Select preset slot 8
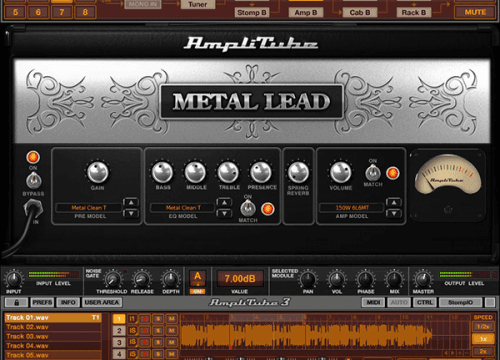Image resolution: width=500 pixels, height=360 pixels. [85, 12]
